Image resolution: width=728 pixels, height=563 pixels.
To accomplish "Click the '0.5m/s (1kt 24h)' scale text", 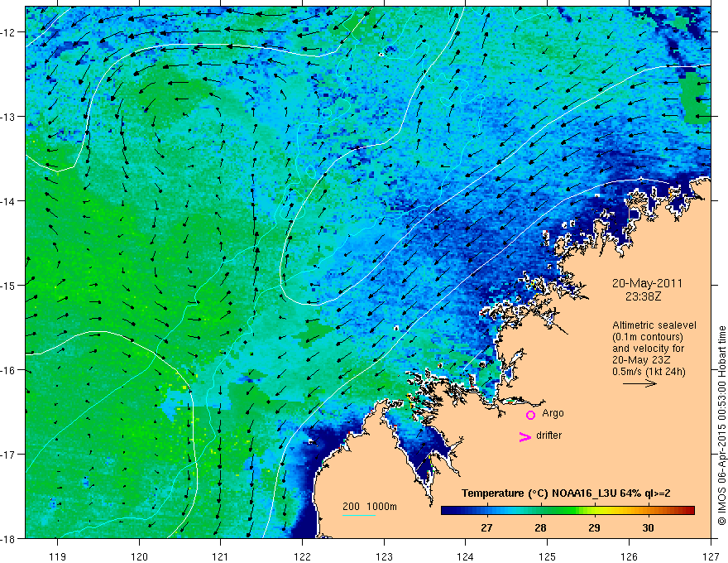I will tap(649, 372).
